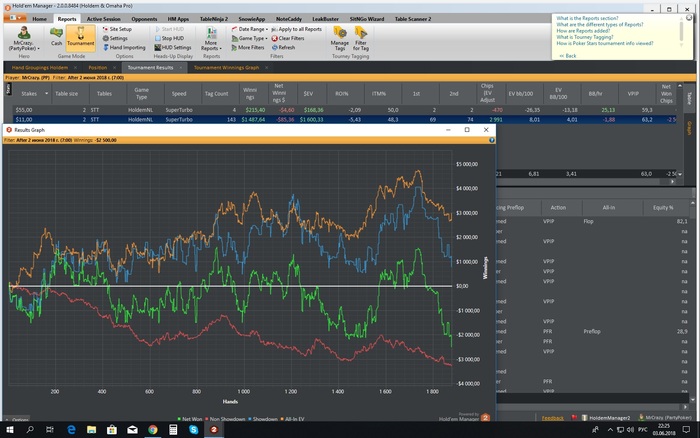This screenshot has height=438, width=700.
Task: Switch game mode to Cash
Action: [56, 37]
